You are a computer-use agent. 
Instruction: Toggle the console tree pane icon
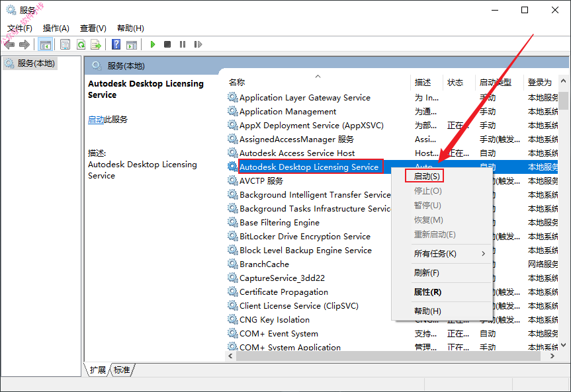46,44
